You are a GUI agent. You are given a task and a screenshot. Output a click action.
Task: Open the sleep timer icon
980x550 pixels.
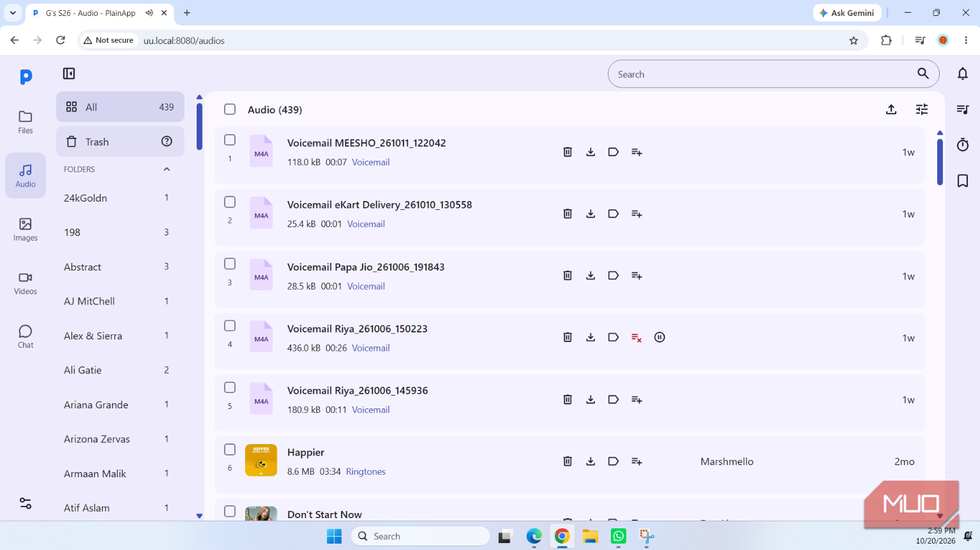[x=963, y=145]
